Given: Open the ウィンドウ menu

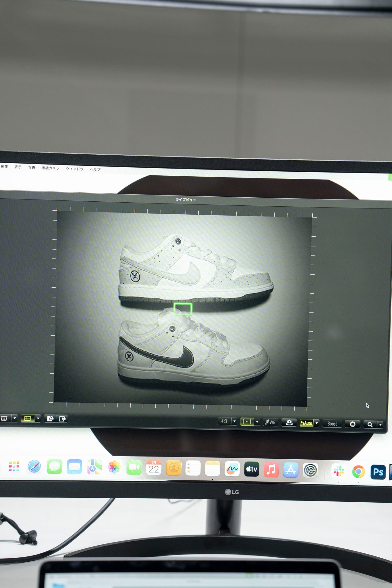Looking at the screenshot, I should tap(75, 169).
